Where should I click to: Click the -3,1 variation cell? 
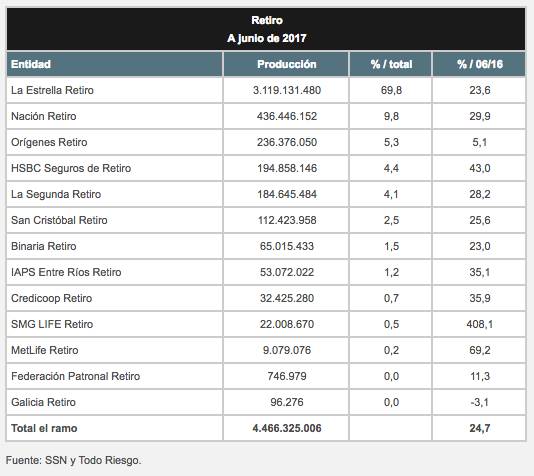(479, 402)
